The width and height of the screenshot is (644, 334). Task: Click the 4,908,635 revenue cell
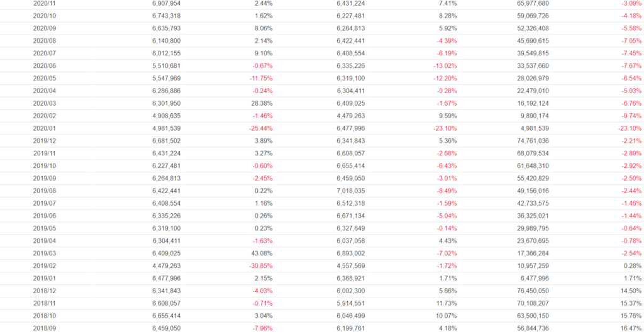166,116
